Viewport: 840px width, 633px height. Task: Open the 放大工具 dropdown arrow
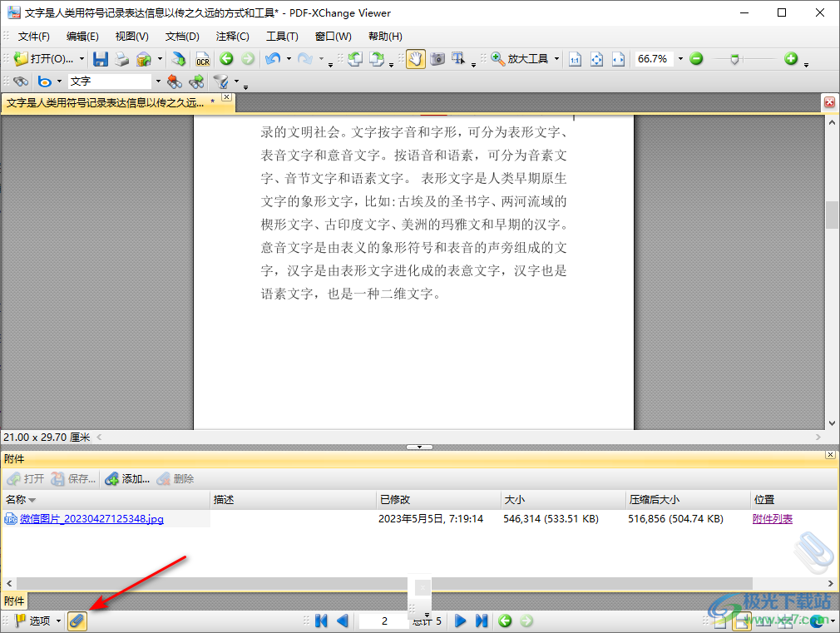click(556, 59)
